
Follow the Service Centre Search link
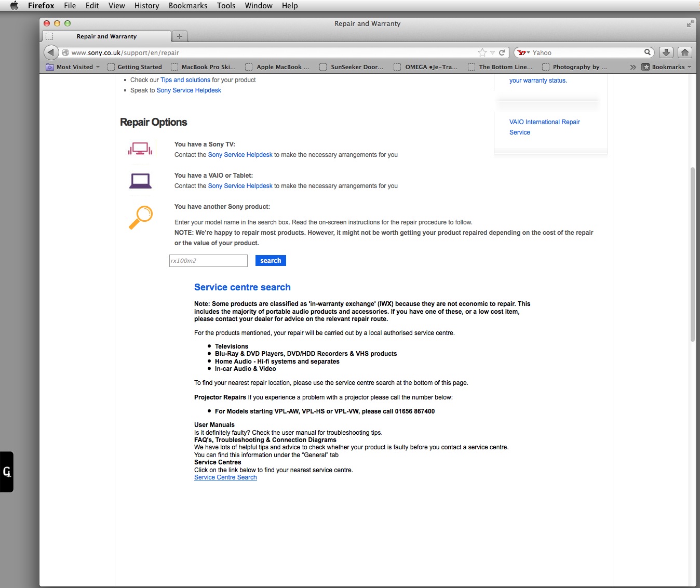225,477
